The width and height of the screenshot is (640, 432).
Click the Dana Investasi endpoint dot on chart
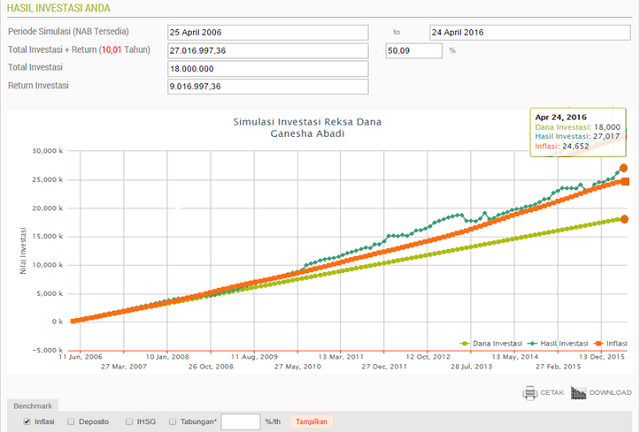624,219
